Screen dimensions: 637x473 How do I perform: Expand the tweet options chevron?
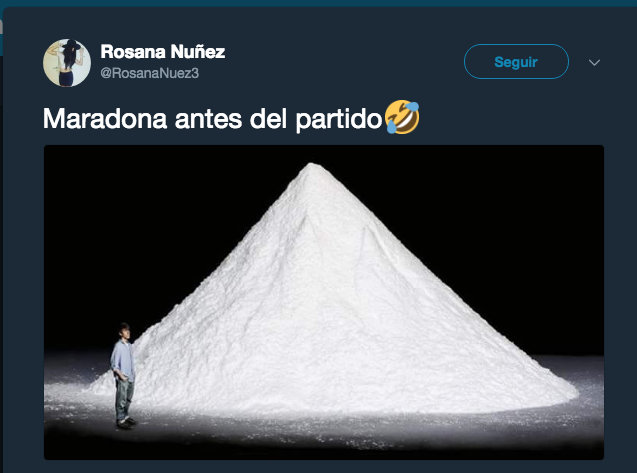[x=594, y=63]
